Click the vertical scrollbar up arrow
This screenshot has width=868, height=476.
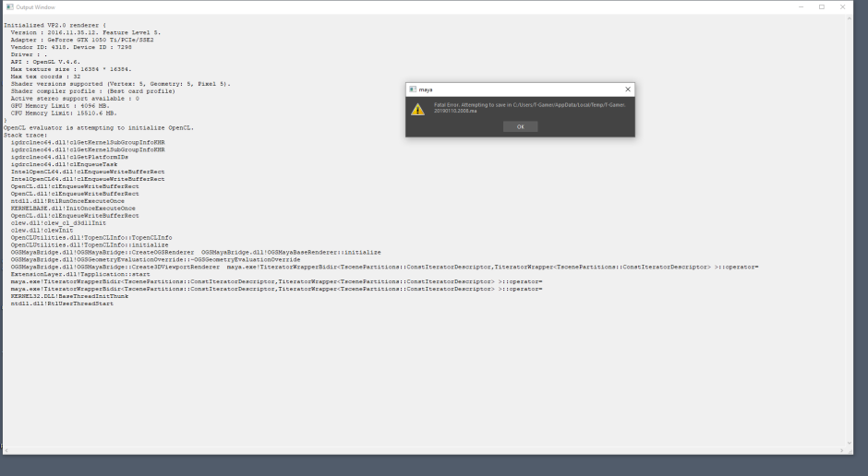(x=850, y=18)
